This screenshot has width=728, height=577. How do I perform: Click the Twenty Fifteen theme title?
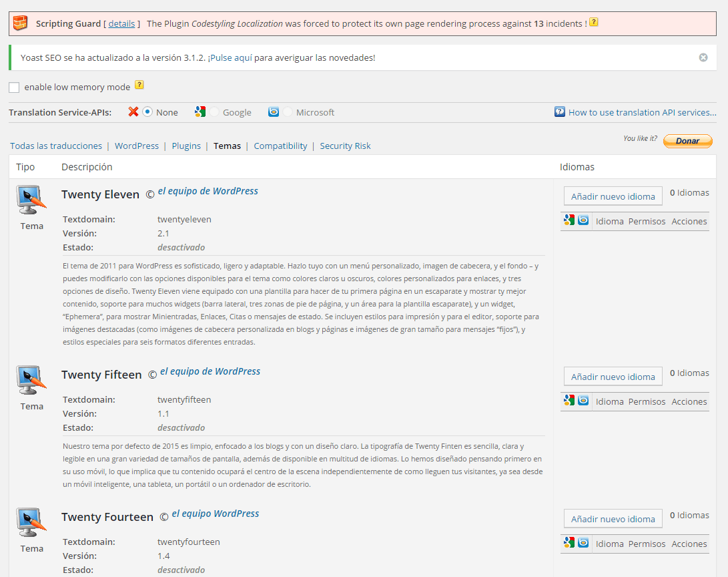pos(101,375)
